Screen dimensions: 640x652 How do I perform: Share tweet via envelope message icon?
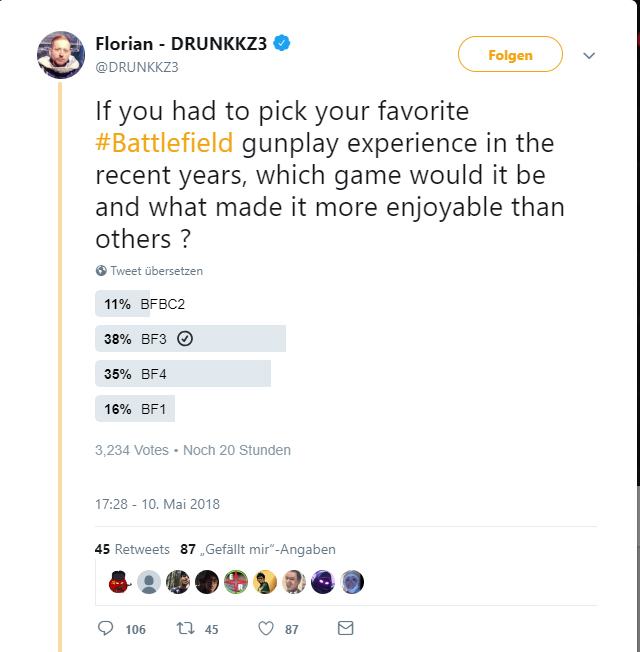[x=346, y=629]
